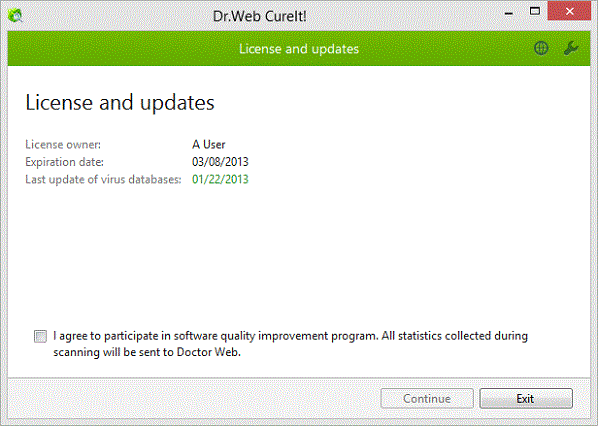Click the Continue button
The height and width of the screenshot is (426, 598).
427,399
